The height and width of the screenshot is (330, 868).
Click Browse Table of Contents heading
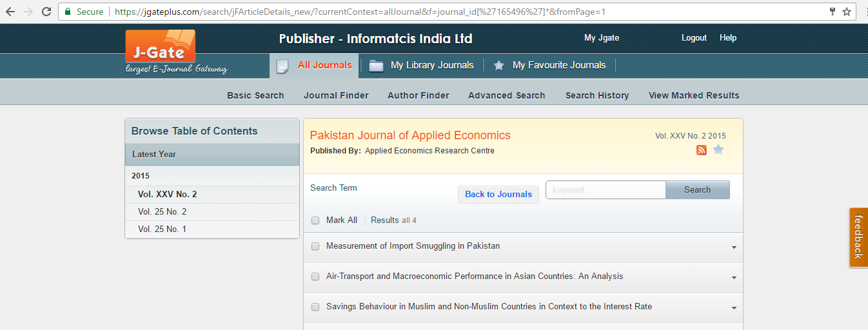[x=194, y=131]
